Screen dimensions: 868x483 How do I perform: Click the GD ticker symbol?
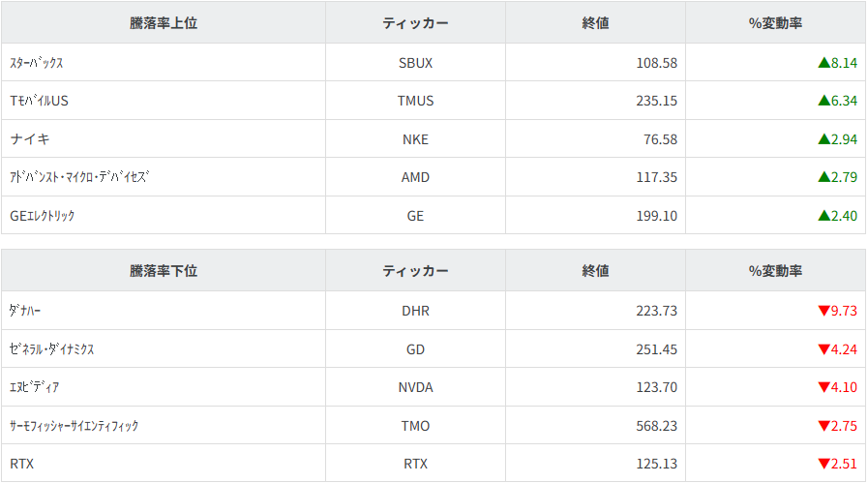click(x=415, y=349)
